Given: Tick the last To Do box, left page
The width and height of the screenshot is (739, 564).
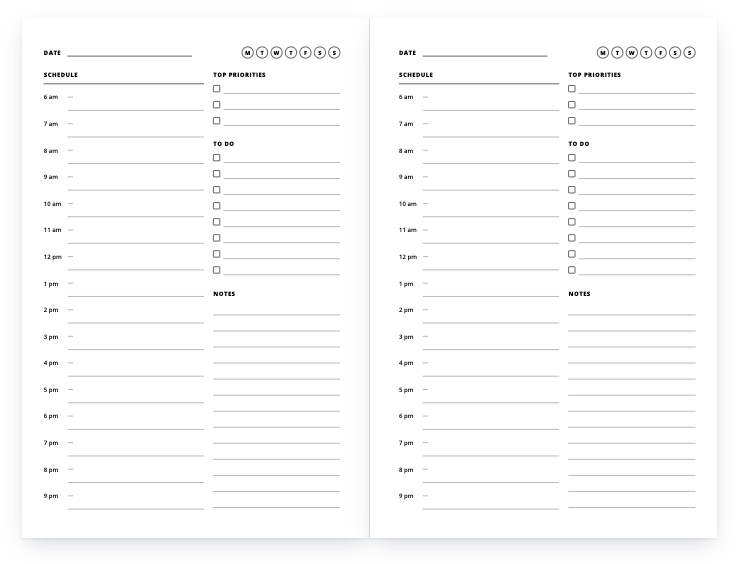Looking at the screenshot, I should click(x=217, y=270).
